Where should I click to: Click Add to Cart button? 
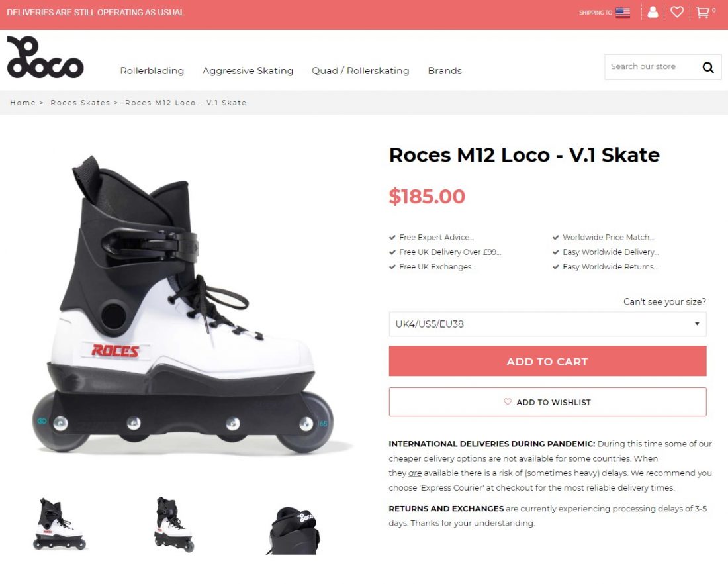coord(547,362)
